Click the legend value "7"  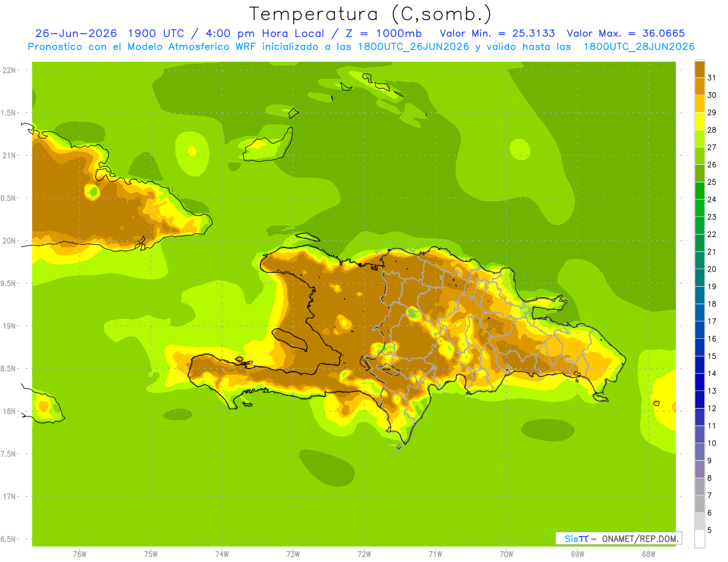pyautogui.click(x=710, y=495)
